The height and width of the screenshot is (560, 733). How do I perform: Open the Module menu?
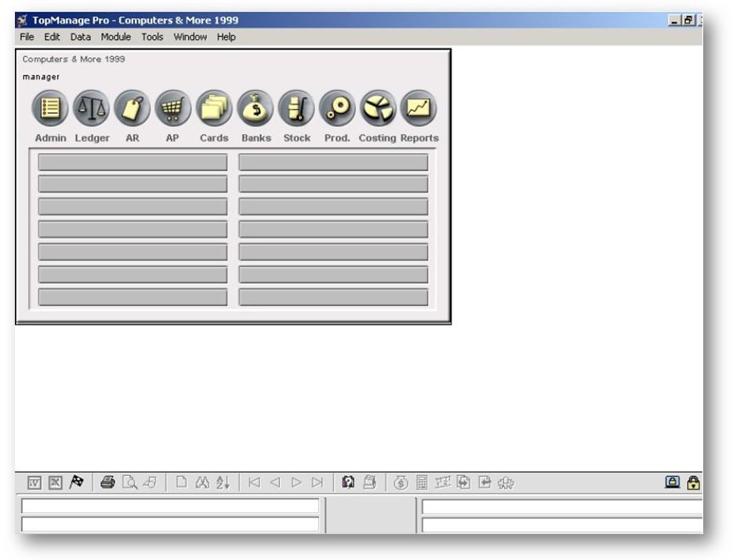(116, 37)
